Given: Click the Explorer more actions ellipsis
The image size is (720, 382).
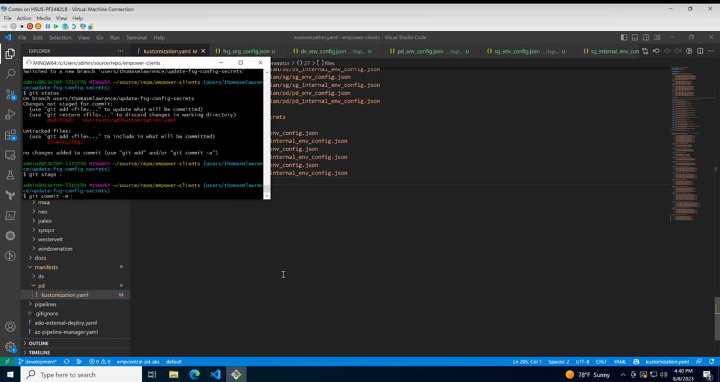Looking at the screenshot, I should (120, 51).
